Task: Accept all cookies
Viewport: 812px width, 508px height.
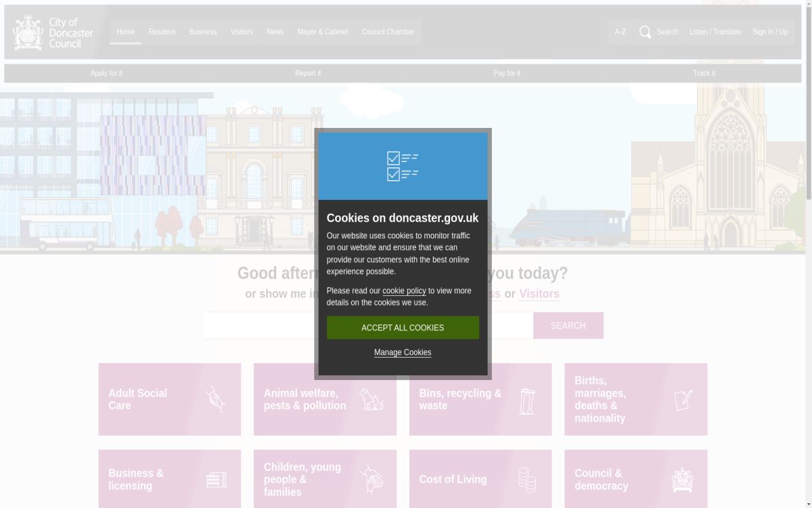Action: [403, 327]
